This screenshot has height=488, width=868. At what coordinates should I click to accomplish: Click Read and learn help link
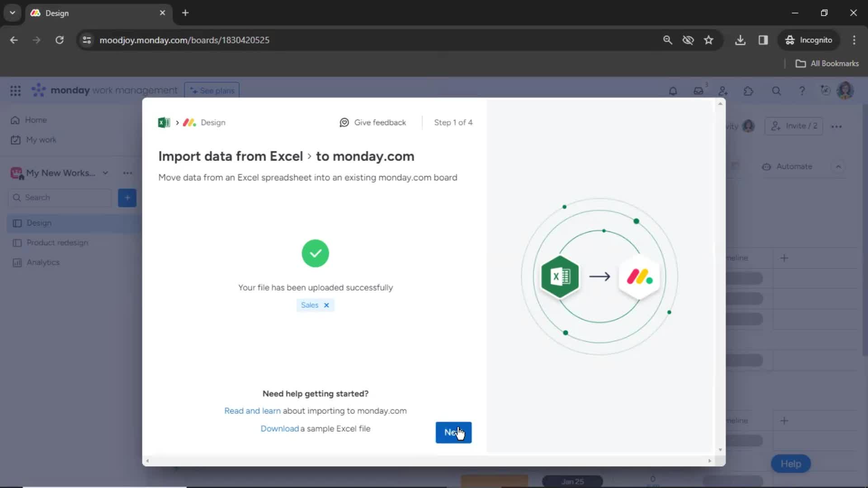coord(252,411)
